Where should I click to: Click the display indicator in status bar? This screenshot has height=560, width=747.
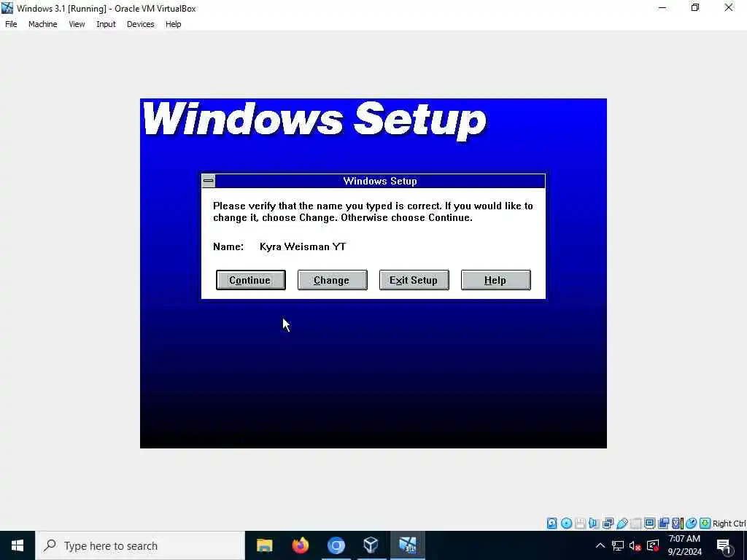click(649, 524)
